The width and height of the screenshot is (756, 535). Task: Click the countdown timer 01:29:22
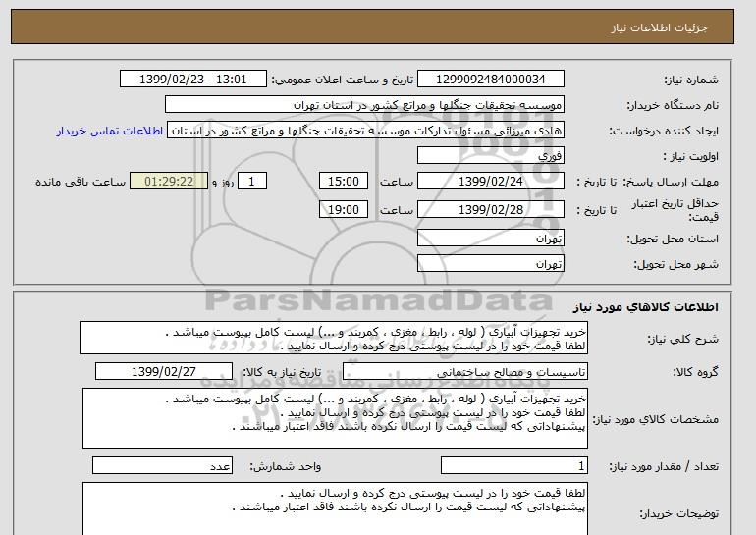169,182
